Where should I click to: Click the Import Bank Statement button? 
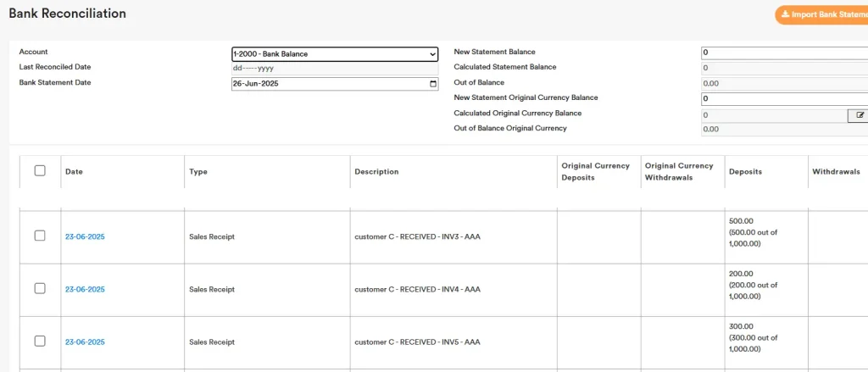click(x=821, y=15)
